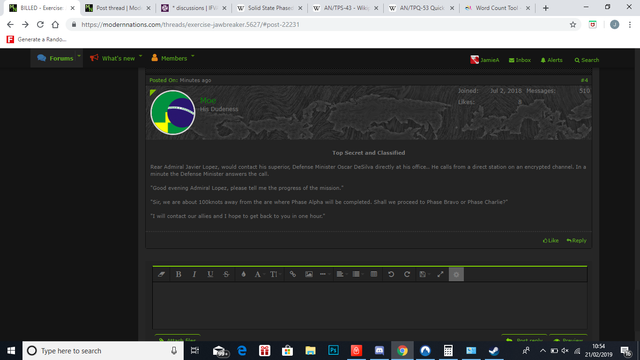Open the text color droplet picker

[243, 274]
